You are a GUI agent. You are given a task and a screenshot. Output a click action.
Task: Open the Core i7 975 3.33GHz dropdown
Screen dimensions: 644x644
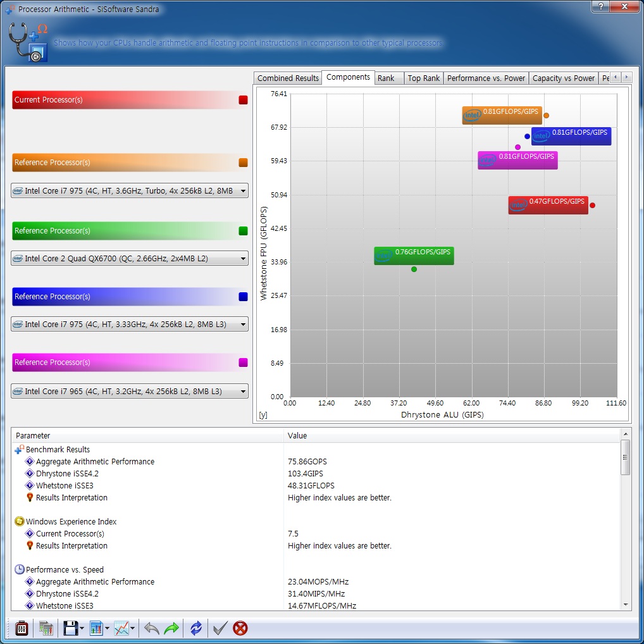[x=130, y=324]
